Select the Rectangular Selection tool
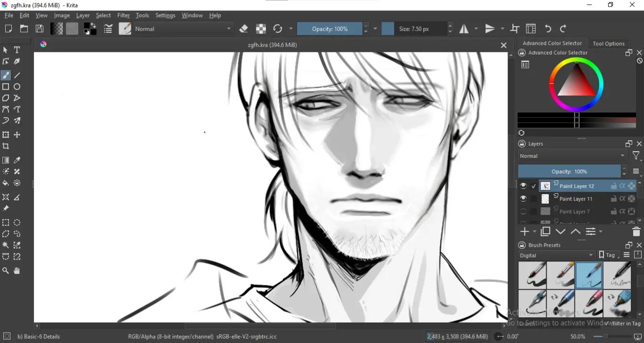This screenshot has width=644, height=343. [6, 222]
